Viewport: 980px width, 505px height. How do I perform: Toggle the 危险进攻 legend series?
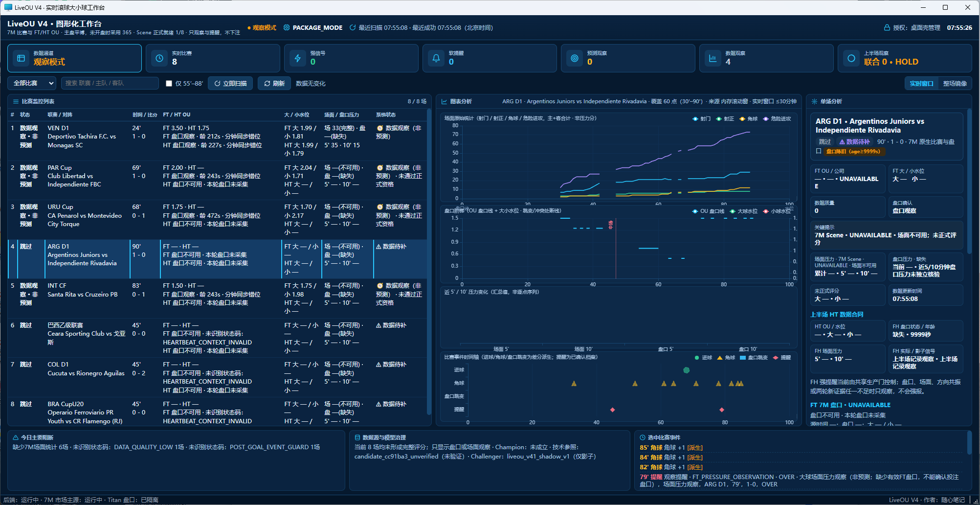click(777, 119)
